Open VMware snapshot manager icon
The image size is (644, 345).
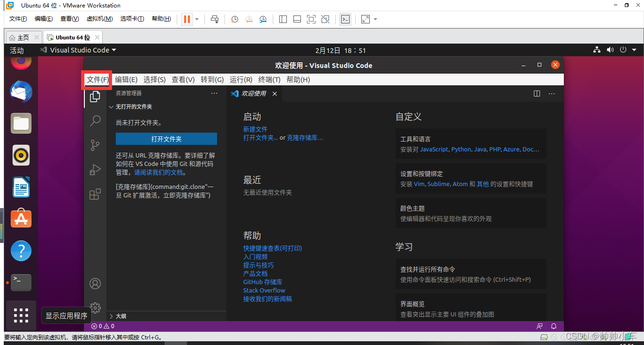(263, 19)
